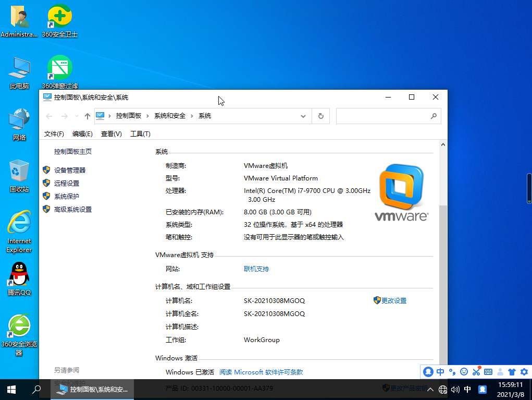This screenshot has height=400, width=532.
Task: Open the IME soft keyboard icon
Action: coord(488,372)
